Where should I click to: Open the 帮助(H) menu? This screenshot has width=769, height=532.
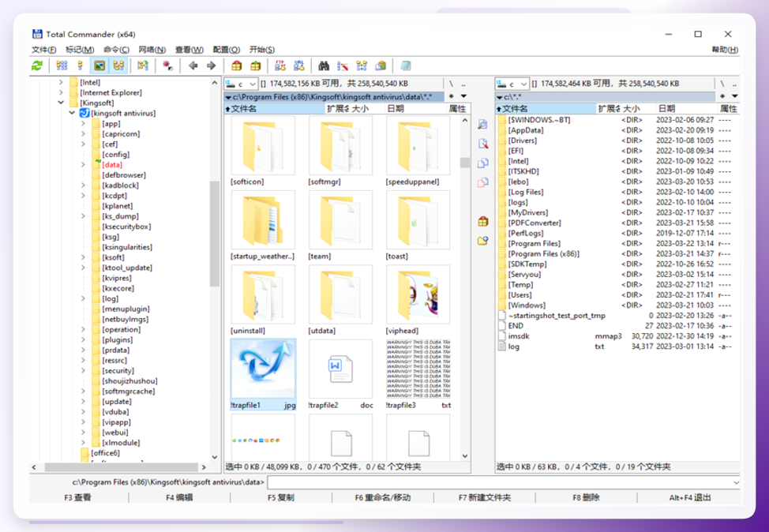tap(725, 50)
